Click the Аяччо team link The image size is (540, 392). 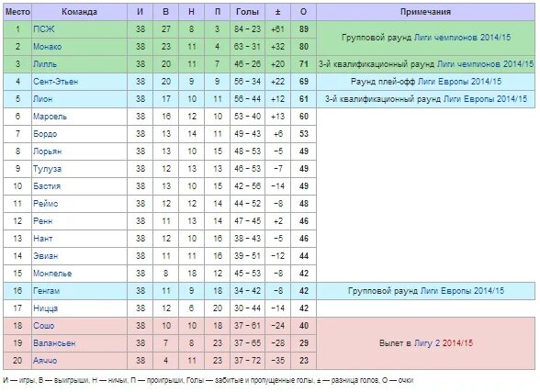45,361
